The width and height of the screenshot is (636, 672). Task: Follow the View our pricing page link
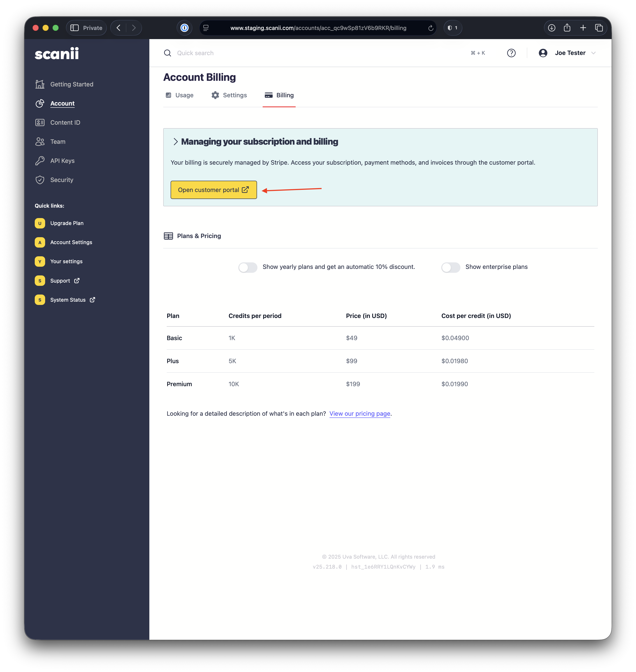point(359,414)
